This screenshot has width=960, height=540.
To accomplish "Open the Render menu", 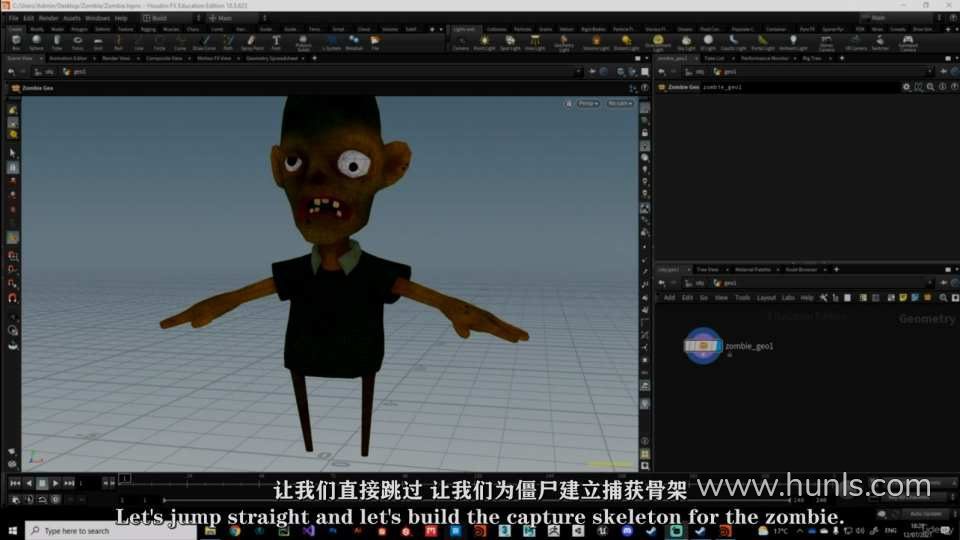I will click(x=48, y=18).
